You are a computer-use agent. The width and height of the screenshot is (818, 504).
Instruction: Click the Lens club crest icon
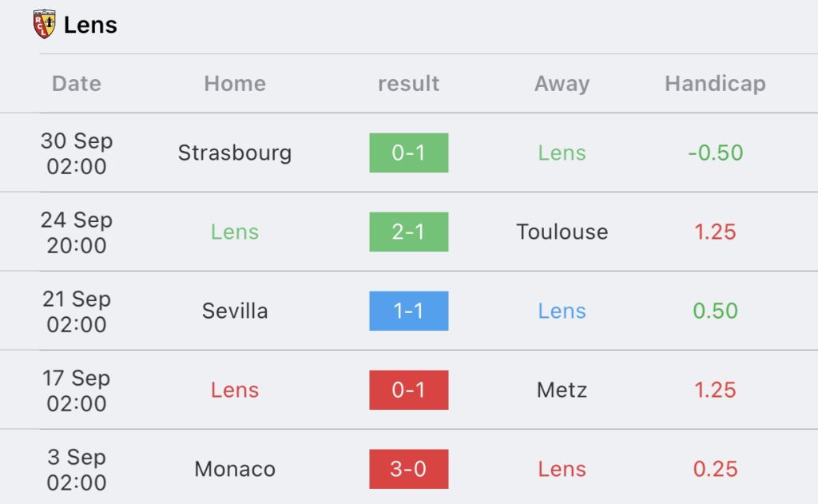45,24
